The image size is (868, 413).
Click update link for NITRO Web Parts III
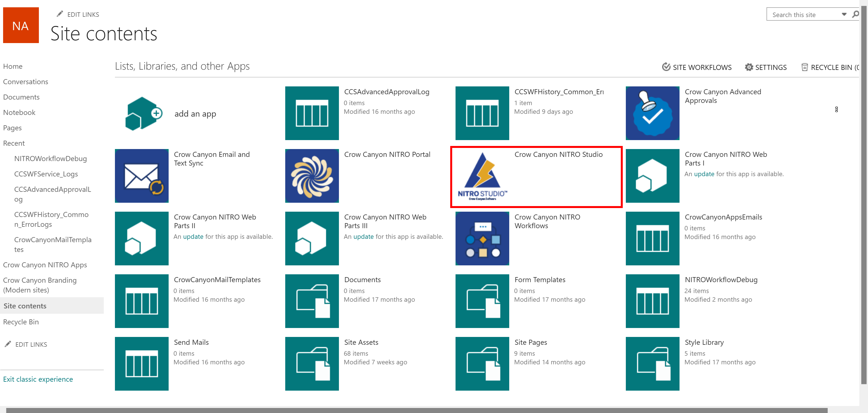(363, 237)
